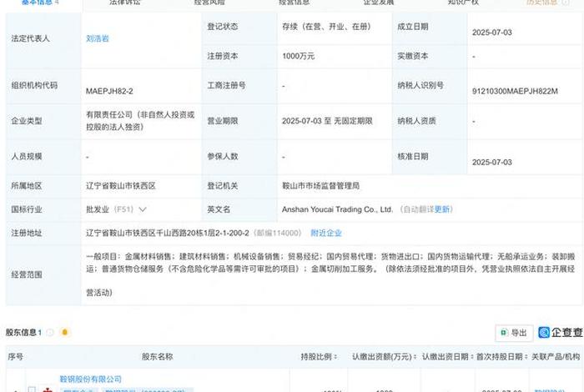The height and width of the screenshot is (392, 584).
Task: Click 更新 link beside the English name
Action: (442, 209)
